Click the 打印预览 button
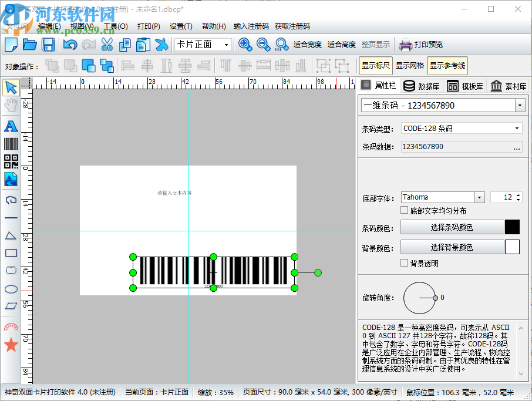Screen dimensions: 532x401 (x=421, y=45)
